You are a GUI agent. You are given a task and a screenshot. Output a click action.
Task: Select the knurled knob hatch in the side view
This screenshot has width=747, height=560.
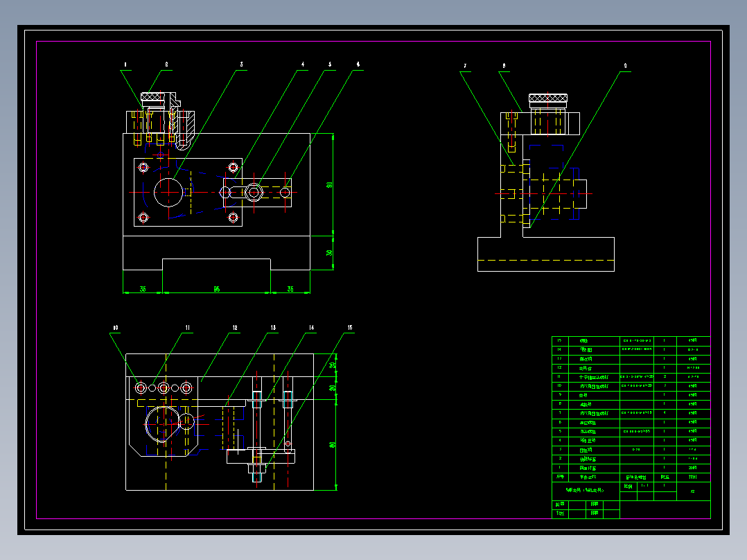point(548,98)
